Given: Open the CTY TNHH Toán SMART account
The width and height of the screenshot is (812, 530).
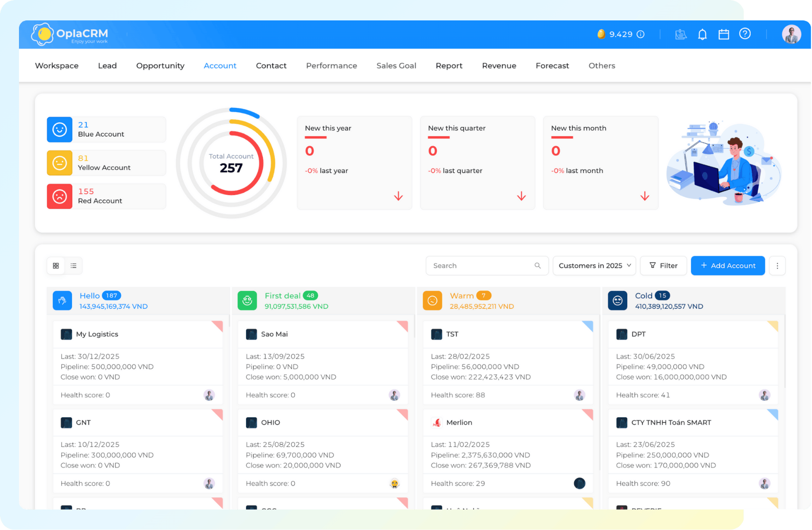Looking at the screenshot, I should tap(671, 423).
